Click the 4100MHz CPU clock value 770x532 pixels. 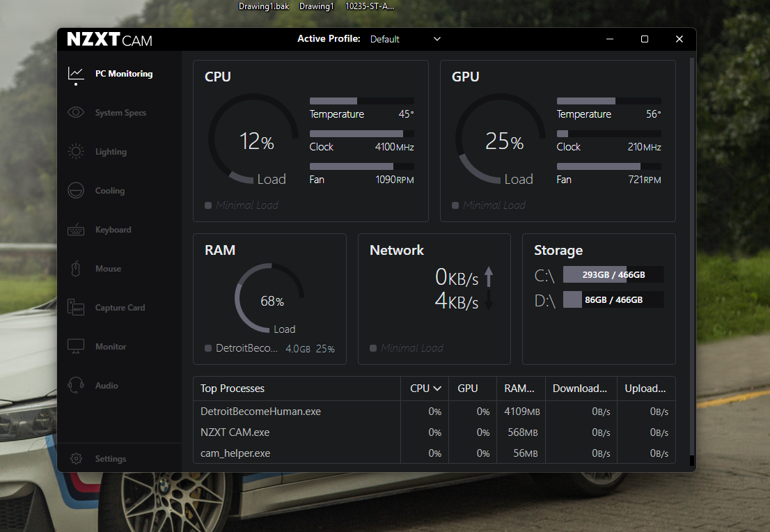pos(394,147)
